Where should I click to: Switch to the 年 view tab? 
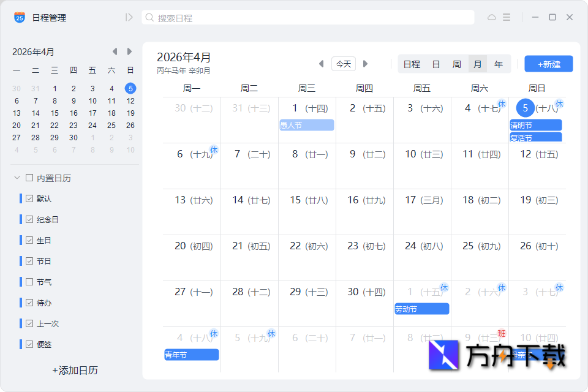pos(499,63)
